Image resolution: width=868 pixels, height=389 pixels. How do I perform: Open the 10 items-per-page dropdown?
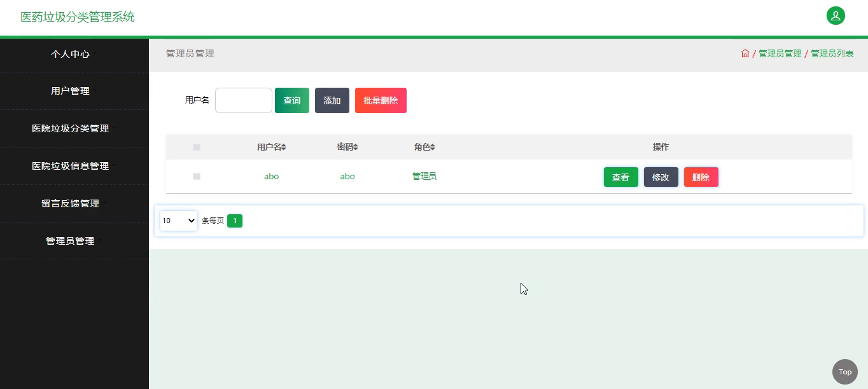pos(179,221)
